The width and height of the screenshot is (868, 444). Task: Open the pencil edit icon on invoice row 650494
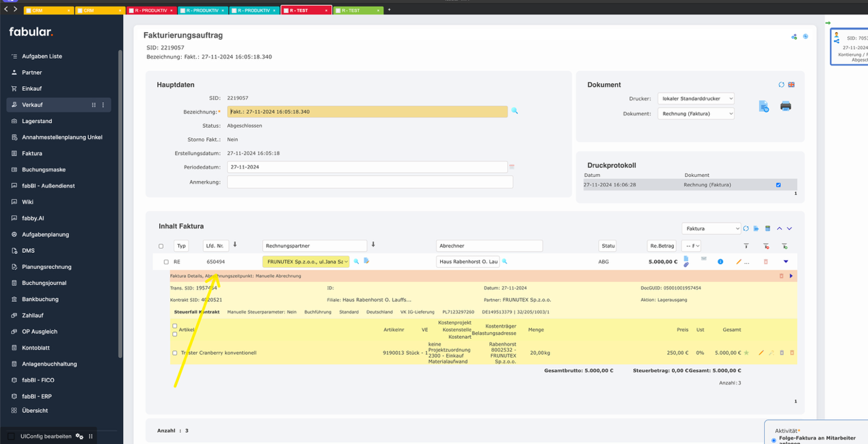click(738, 262)
